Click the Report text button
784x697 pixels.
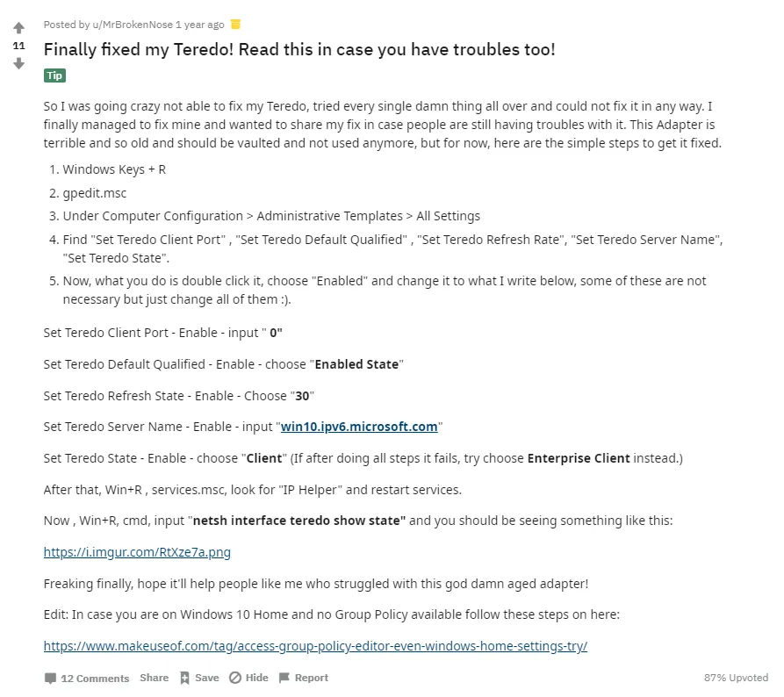pos(312,678)
